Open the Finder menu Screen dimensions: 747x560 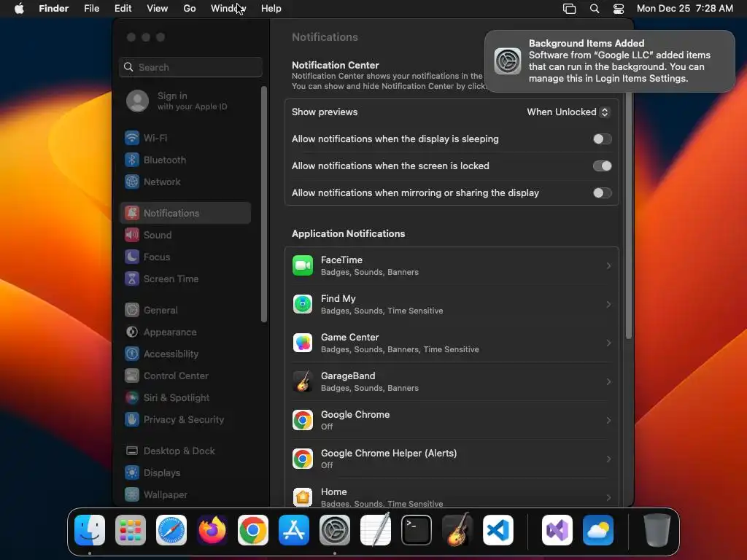pyautogui.click(x=54, y=9)
